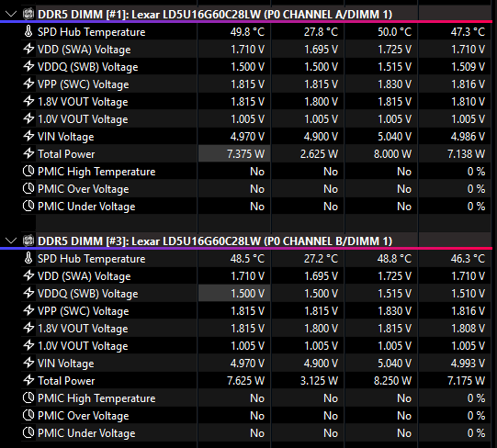Viewport: 497px width, 448px height.
Task: Select 1.8V VOUT Voltage row under DIMM [#1]
Action: pyautogui.click(x=256, y=101)
